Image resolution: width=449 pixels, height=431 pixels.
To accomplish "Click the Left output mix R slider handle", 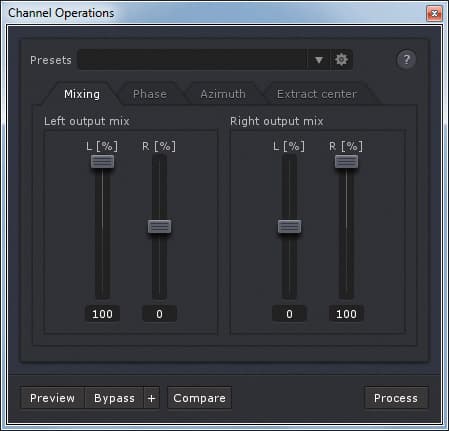I will click(x=159, y=227).
